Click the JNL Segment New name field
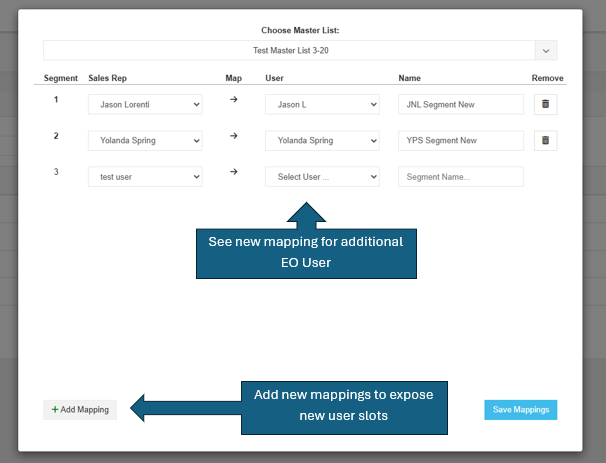606x463 pixels. [461, 104]
